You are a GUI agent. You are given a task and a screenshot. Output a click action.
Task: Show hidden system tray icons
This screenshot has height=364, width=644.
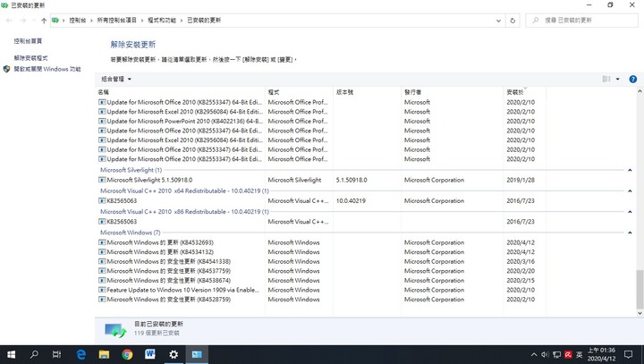(533, 354)
